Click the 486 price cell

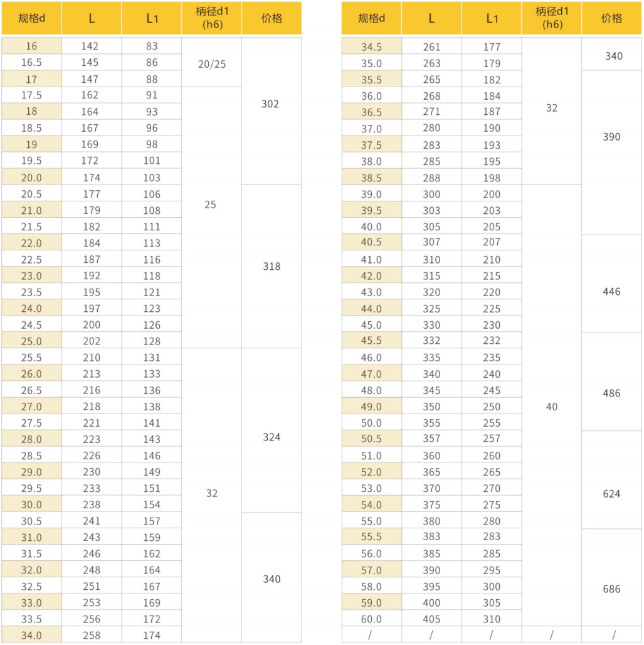pos(611,393)
